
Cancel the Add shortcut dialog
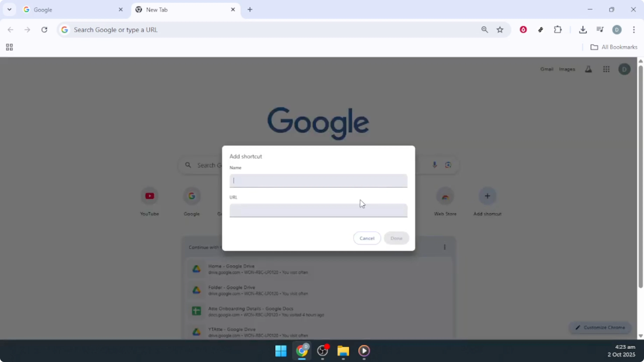pyautogui.click(x=367, y=238)
